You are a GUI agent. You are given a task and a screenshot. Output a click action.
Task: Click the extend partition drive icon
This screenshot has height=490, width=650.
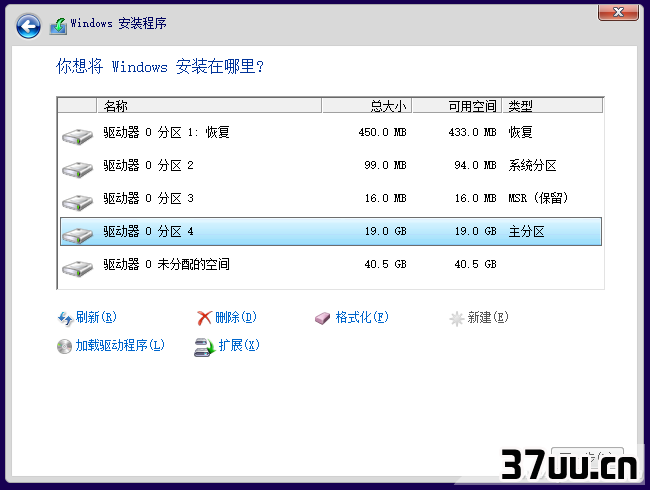point(204,347)
